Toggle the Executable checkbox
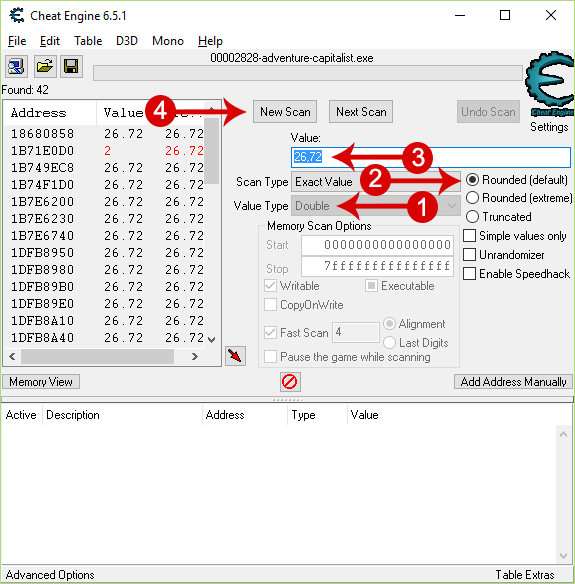Viewport: 575px width, 584px height. 371,286
